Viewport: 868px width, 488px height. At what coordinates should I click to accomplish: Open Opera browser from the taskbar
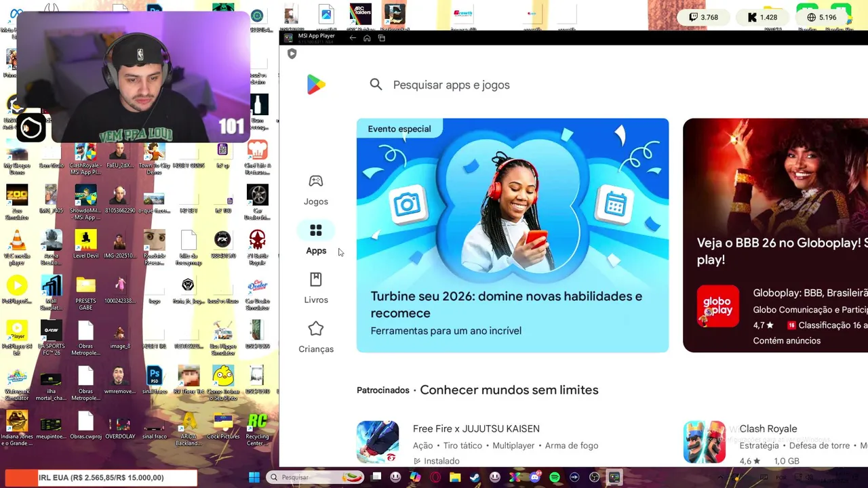[435, 477]
